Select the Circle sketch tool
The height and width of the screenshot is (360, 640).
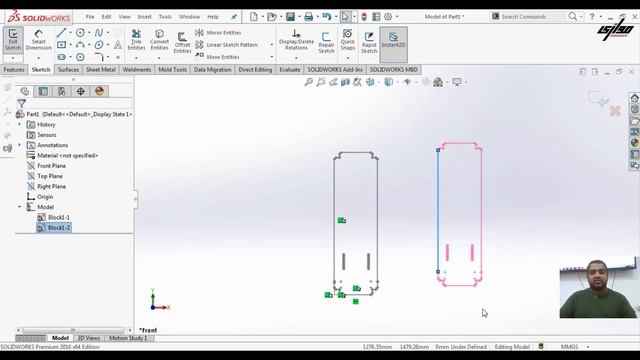(80, 32)
